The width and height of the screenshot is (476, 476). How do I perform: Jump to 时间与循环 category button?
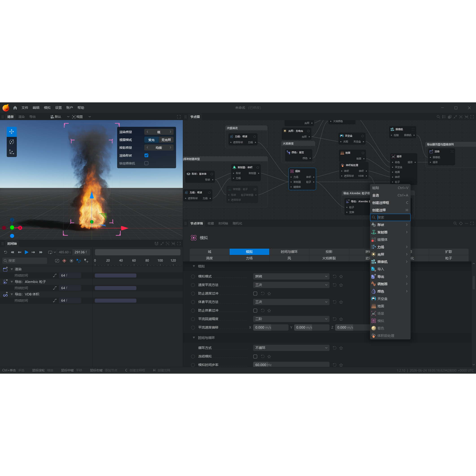click(x=289, y=252)
